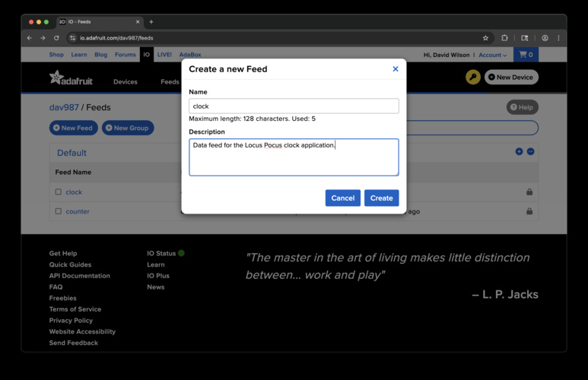Open the Default group link
Screen dimensions: 588x380
click(x=72, y=153)
